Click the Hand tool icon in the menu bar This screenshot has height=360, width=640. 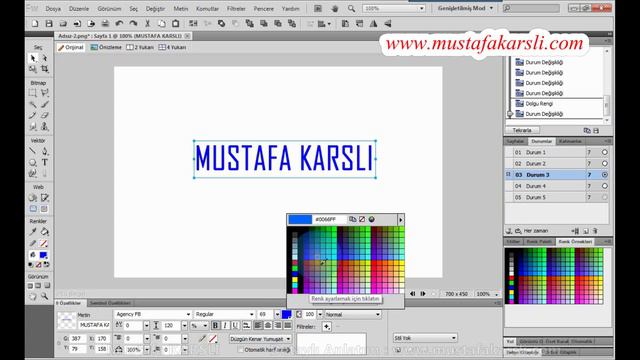335,8
